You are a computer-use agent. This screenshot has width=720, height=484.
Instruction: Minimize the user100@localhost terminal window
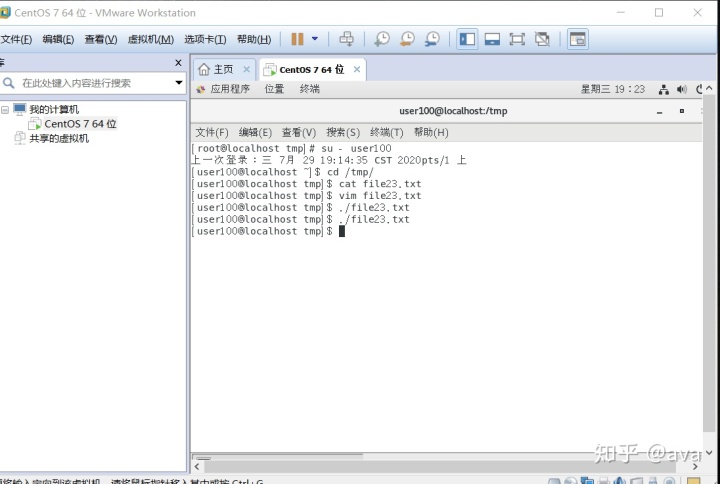[659, 112]
